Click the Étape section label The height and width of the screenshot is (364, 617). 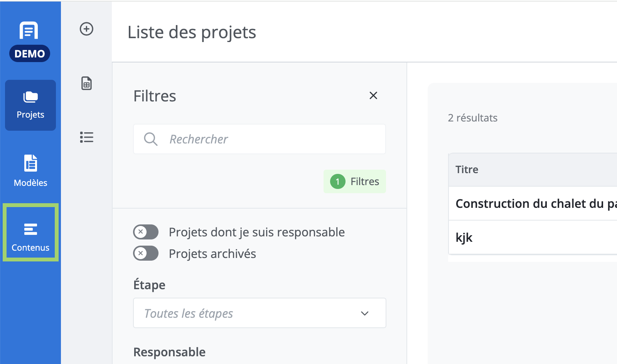point(149,285)
